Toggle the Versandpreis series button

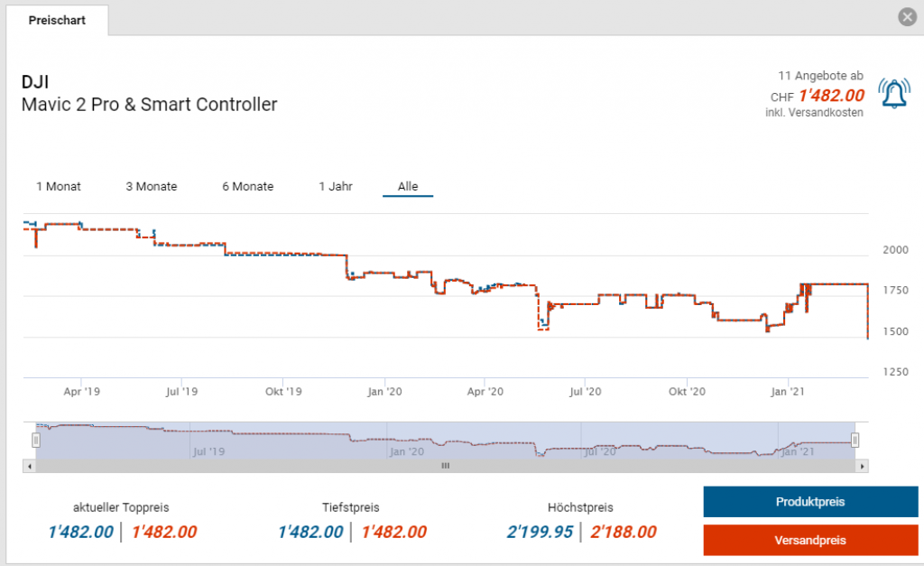click(809, 541)
